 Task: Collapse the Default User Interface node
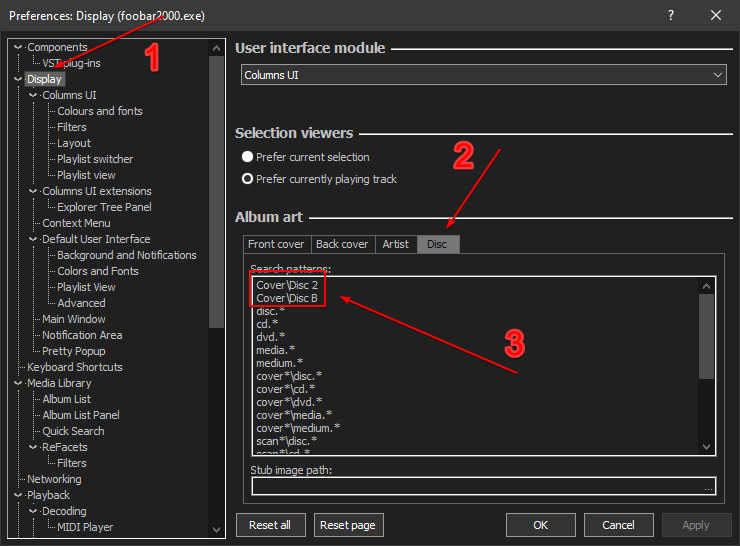(x=33, y=239)
